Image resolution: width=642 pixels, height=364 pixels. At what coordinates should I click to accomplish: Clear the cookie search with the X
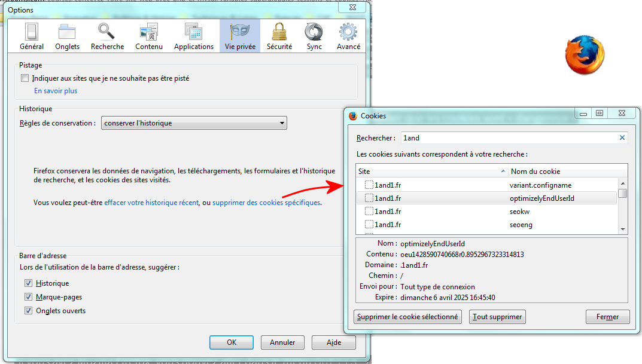click(x=622, y=138)
